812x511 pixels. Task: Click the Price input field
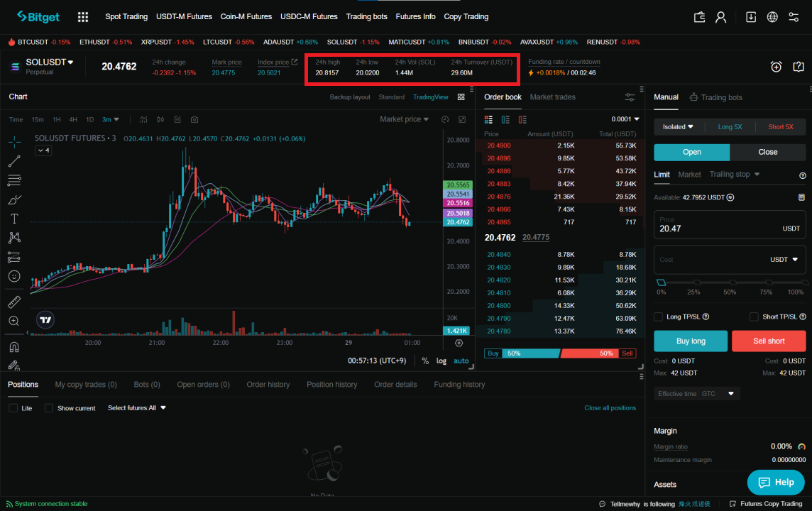pyautogui.click(x=730, y=225)
